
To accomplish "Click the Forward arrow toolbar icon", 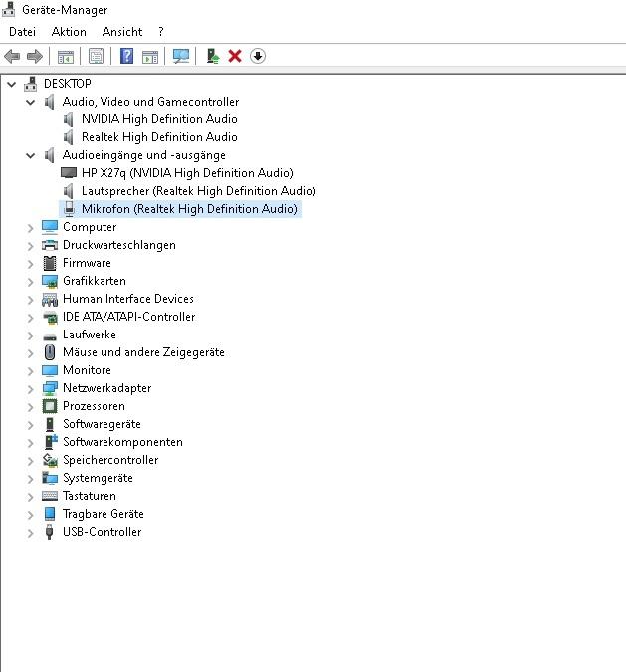I will [x=35, y=56].
